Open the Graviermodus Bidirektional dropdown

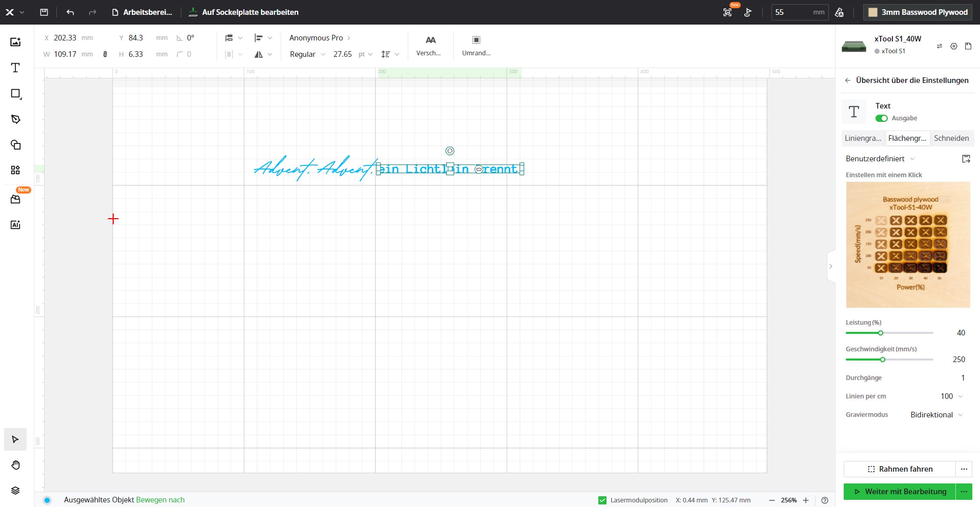936,415
